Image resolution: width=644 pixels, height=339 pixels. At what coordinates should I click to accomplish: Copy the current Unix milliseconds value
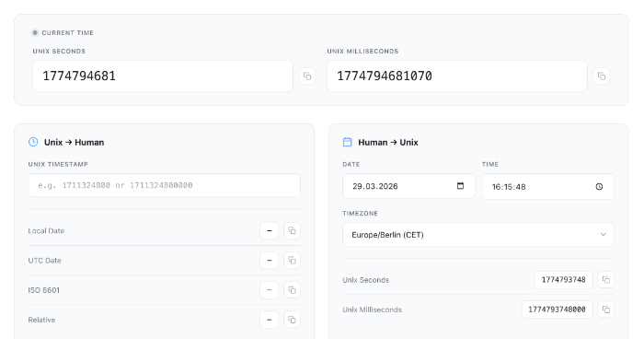coord(602,76)
